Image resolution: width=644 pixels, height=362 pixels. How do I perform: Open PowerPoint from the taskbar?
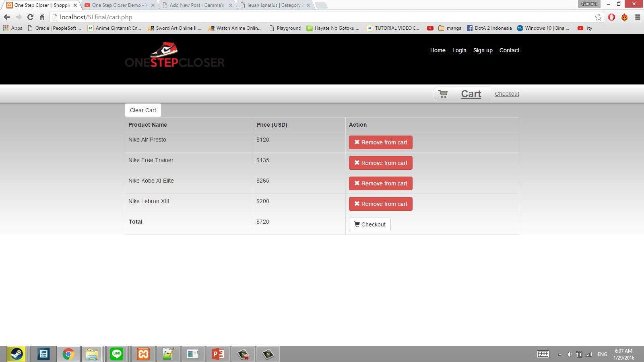218,354
